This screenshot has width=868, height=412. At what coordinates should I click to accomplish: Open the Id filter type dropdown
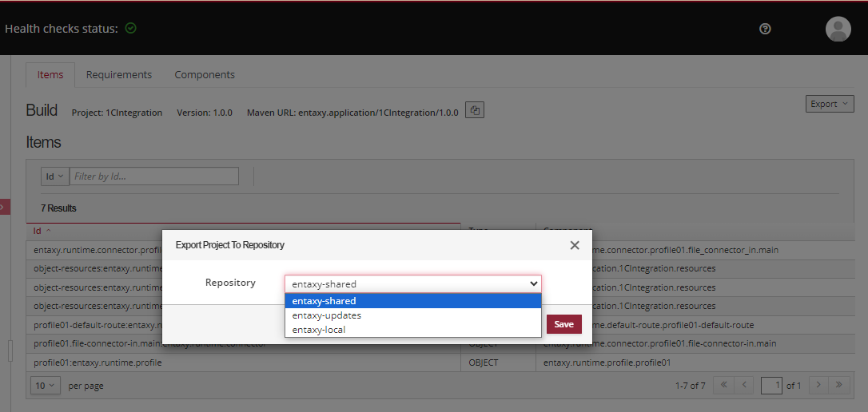[55, 176]
